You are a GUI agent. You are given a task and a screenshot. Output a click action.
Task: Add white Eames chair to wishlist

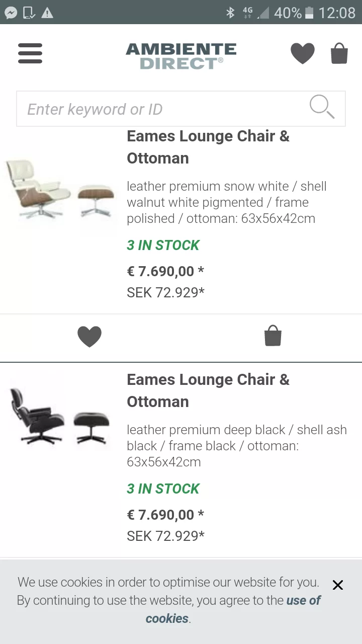pos(89,337)
